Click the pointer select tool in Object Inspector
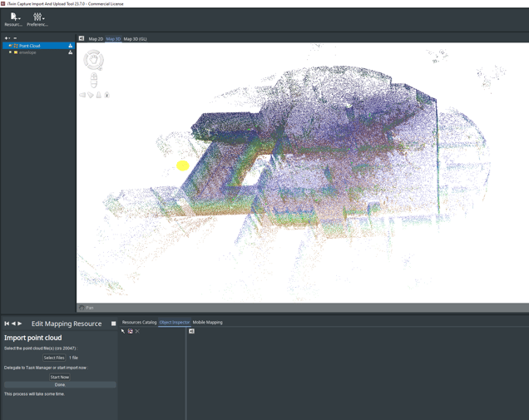Image resolution: width=529 pixels, height=420 pixels. (123, 331)
